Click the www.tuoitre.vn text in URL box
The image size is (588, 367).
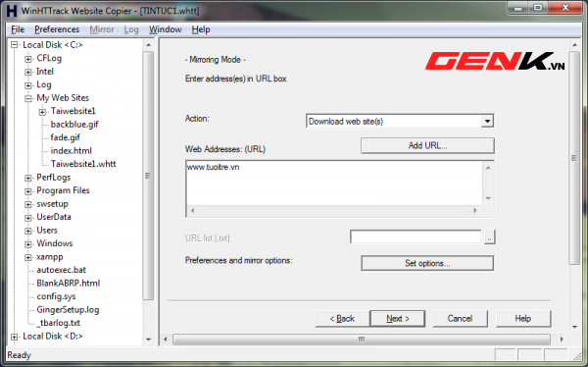click(x=213, y=168)
